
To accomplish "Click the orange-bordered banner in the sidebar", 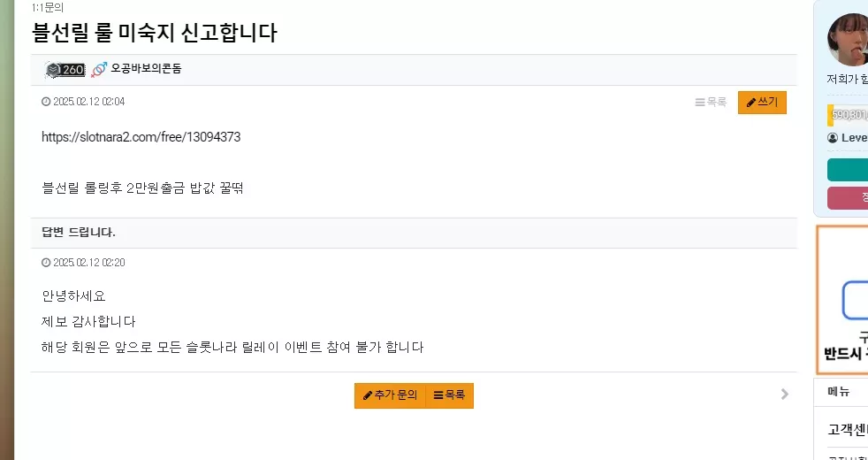I will tap(842, 300).
